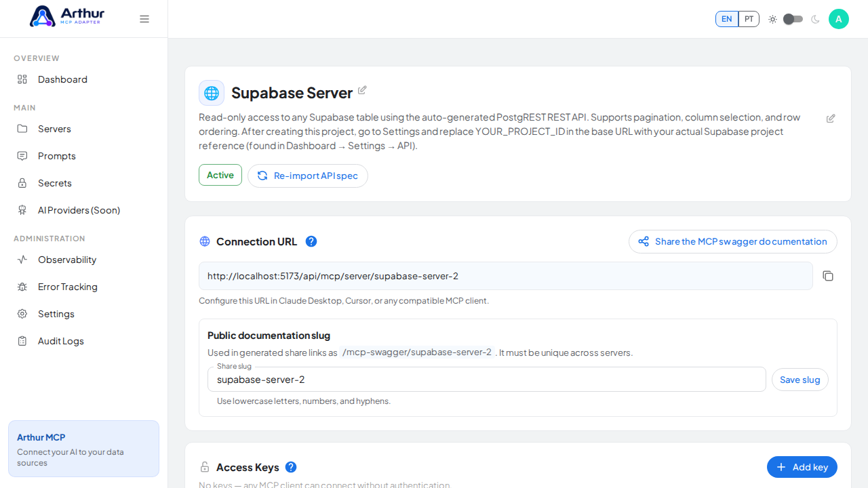Click the Active status badge
The width and height of the screenshot is (868, 488).
point(220,175)
